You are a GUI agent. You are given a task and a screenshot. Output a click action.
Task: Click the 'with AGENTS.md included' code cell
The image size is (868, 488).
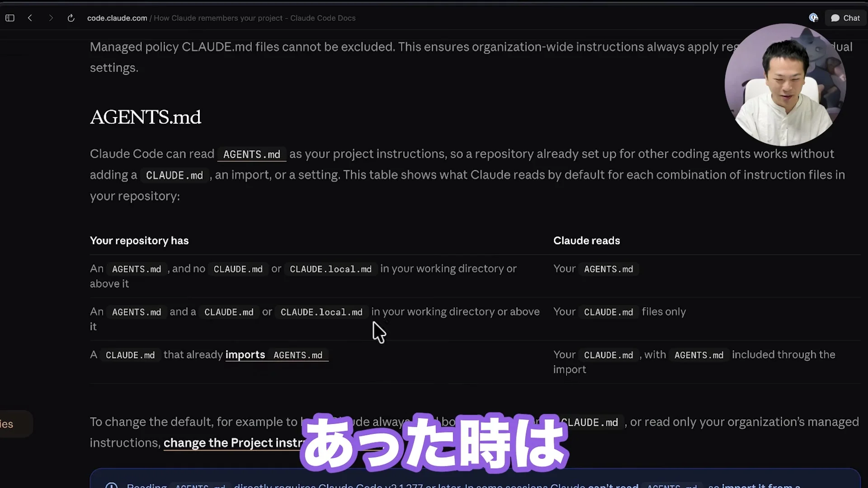coord(699,355)
